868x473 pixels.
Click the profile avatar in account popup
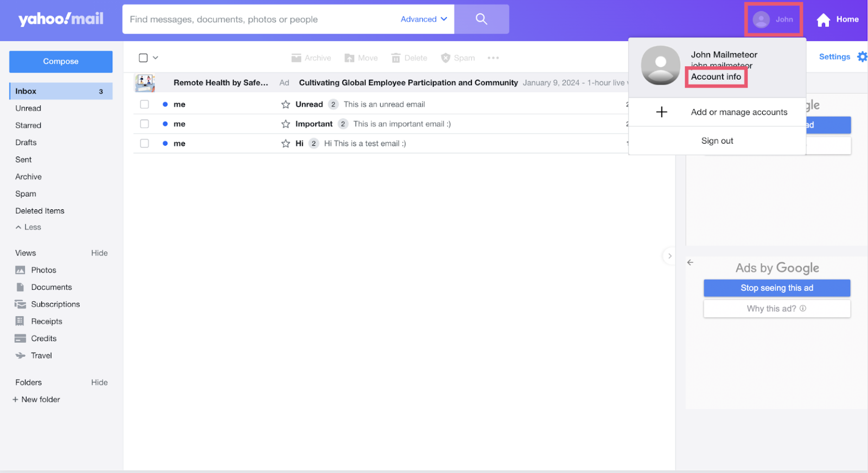[660, 65]
